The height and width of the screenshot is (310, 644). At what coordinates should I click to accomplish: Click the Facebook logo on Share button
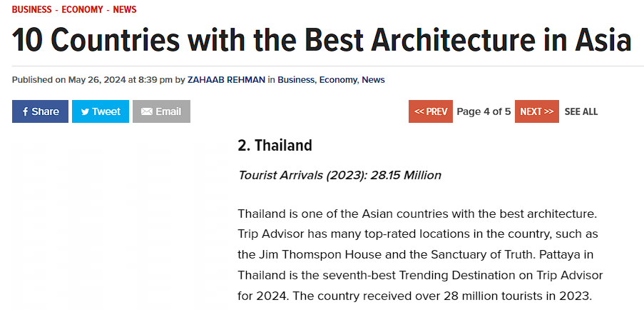pyautogui.click(x=25, y=111)
